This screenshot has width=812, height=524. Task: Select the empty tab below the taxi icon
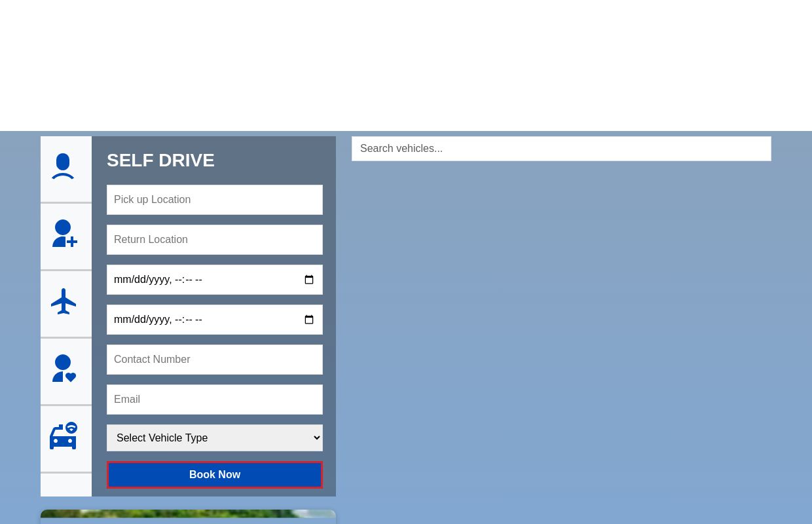tap(66, 485)
